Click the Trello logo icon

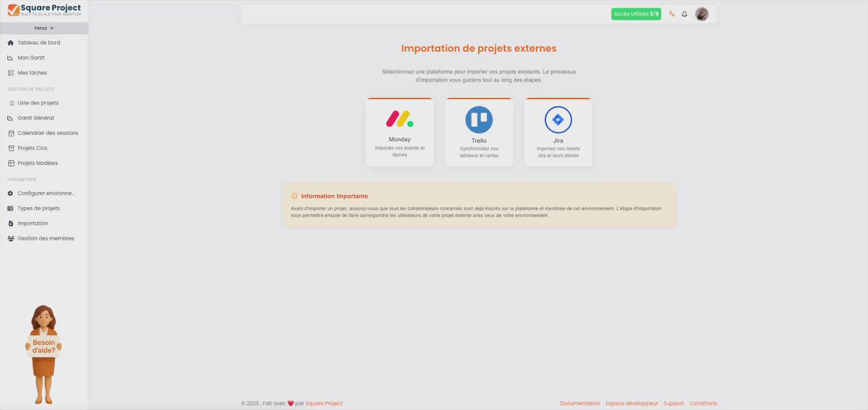[x=479, y=119]
